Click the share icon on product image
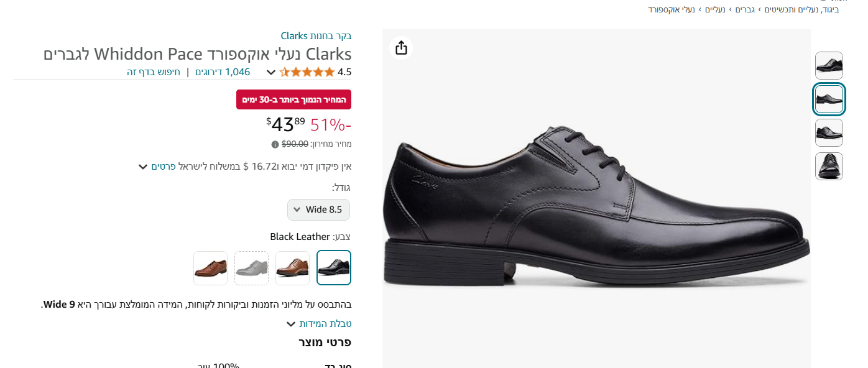 click(x=401, y=48)
